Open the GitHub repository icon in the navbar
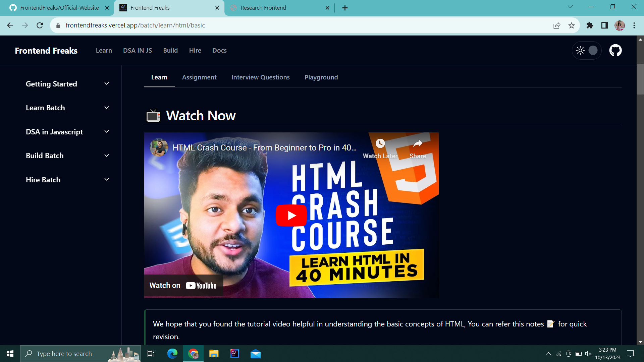The width and height of the screenshot is (644, 362). tap(615, 50)
